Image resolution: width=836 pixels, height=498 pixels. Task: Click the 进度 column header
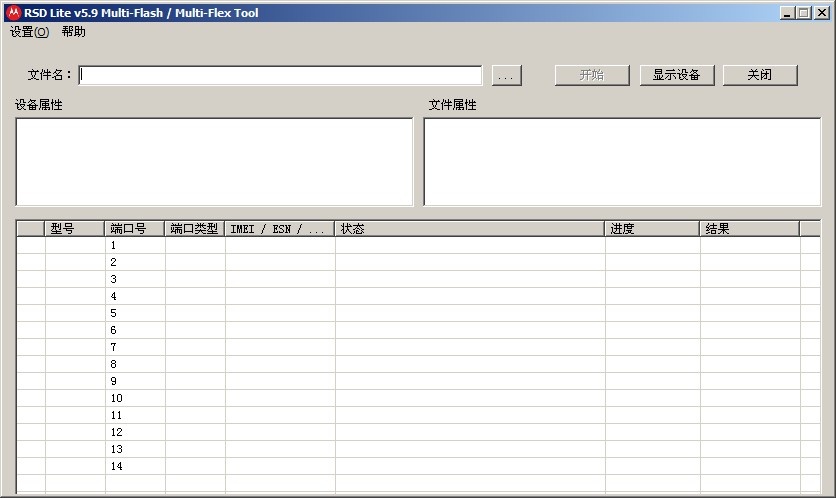tap(652, 229)
